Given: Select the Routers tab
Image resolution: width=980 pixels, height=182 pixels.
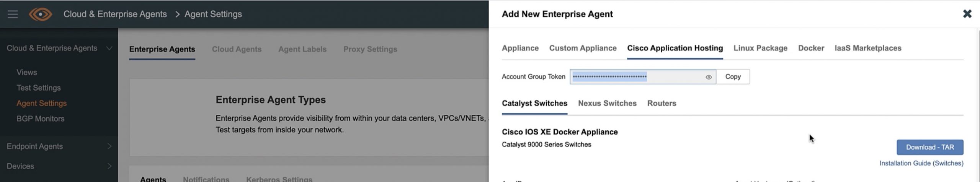Looking at the screenshot, I should (661, 103).
